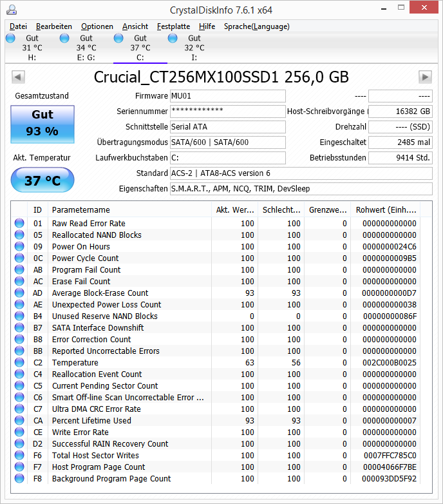Screen dimensions: 443x504
Task: Open the Sprache(Language) menu
Action: pos(256,26)
